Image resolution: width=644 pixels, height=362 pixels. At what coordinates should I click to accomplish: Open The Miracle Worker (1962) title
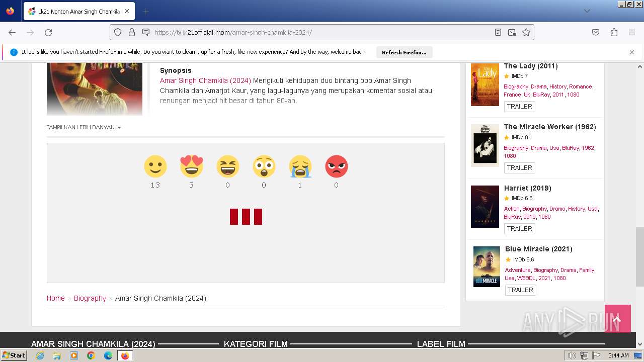(x=550, y=127)
